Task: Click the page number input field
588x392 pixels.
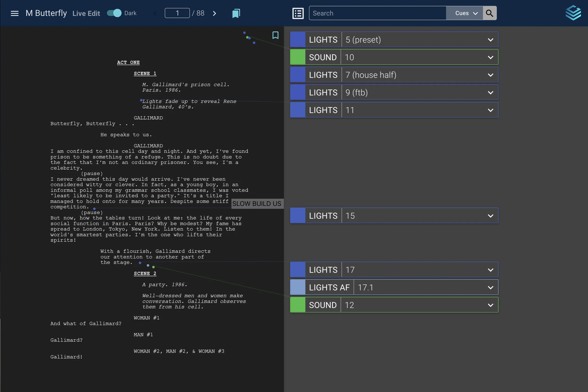Action: tap(177, 13)
